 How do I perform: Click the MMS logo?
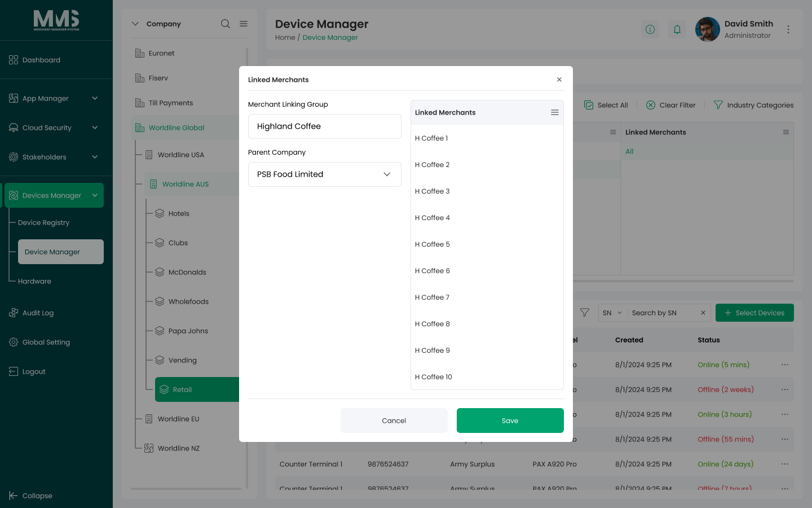tap(56, 20)
